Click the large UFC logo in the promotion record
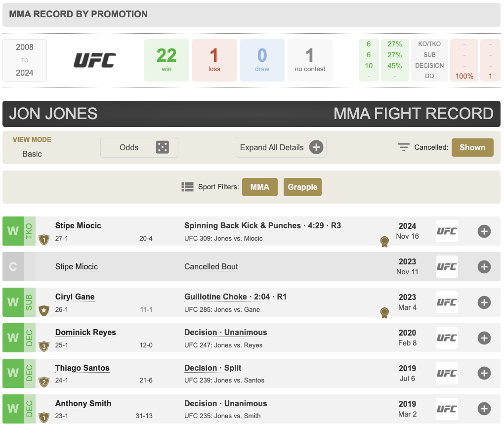504x426 pixels. coord(95,60)
